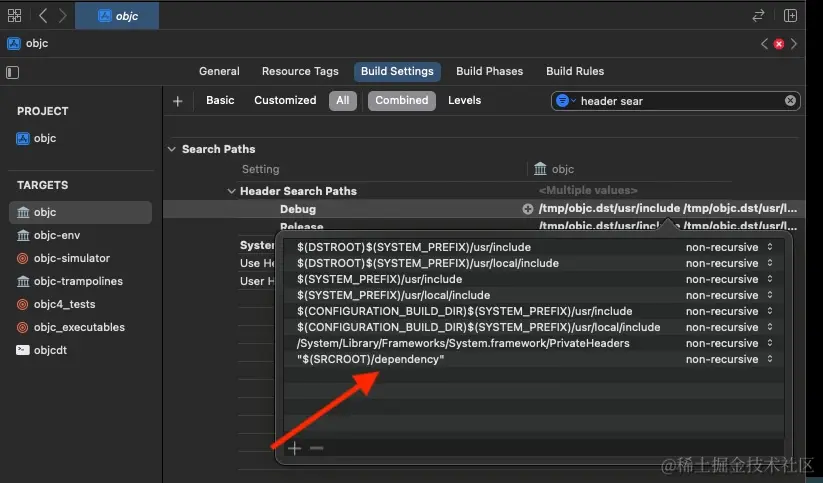Screen dimensions: 823x483
Task: Select $(DSTROOT)$(SYSTEM_PREFIX)/usr/include path
Action: [x=414, y=247]
